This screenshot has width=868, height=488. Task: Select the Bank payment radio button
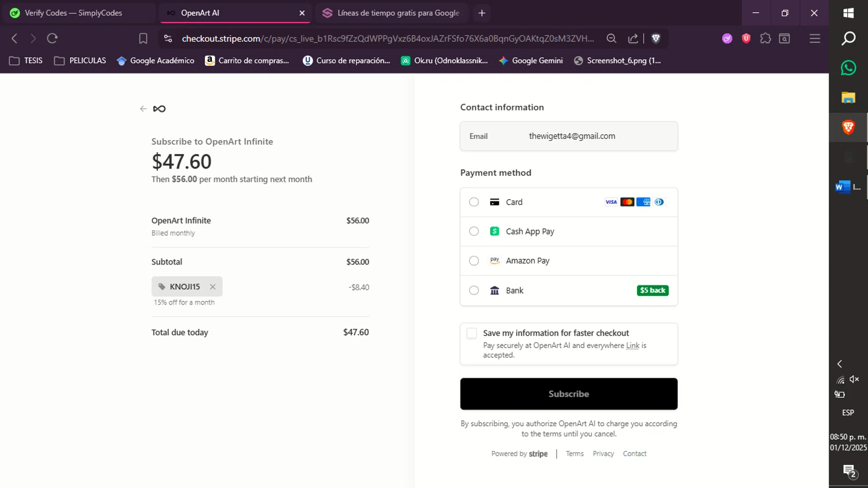(474, 290)
